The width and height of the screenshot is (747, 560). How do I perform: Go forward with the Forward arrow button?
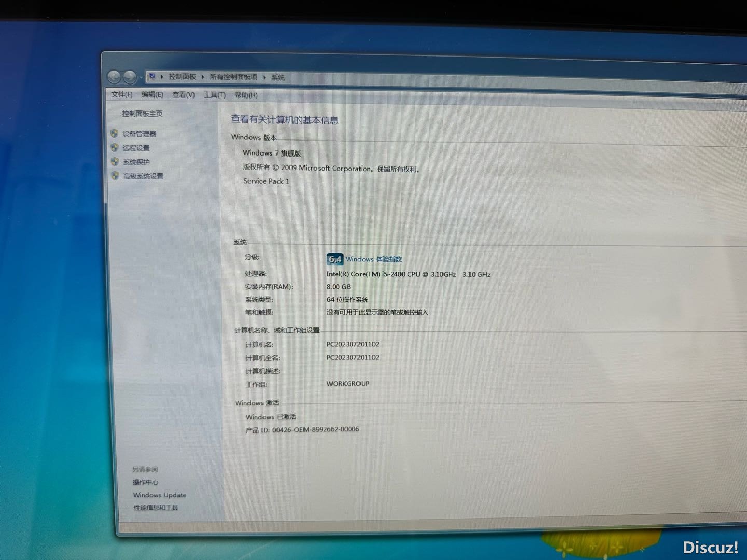point(130,78)
